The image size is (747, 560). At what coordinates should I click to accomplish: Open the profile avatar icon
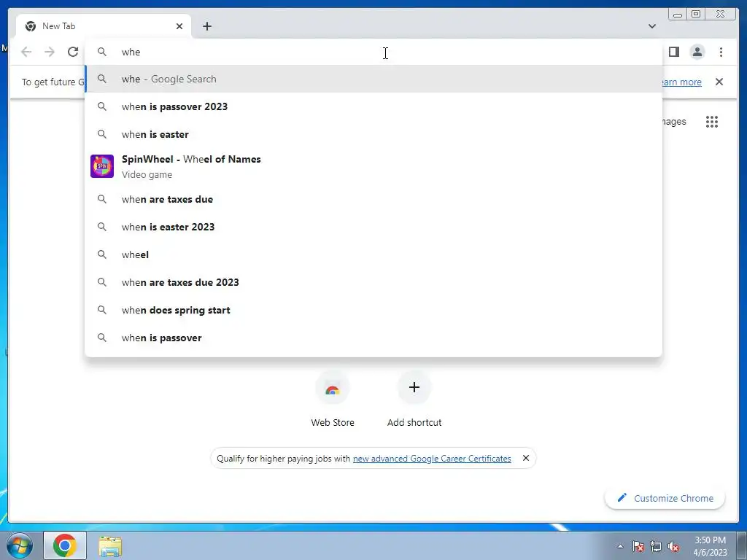697,52
